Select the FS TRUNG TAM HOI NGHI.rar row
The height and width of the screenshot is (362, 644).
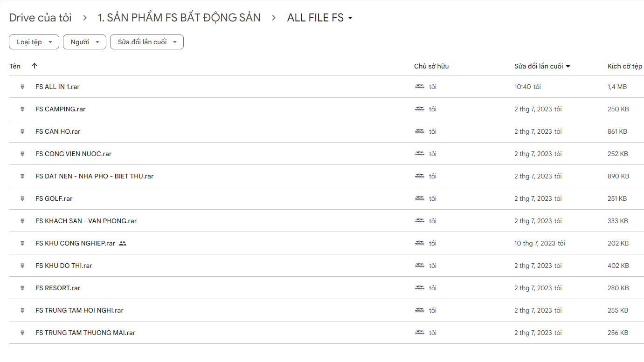coord(326,310)
